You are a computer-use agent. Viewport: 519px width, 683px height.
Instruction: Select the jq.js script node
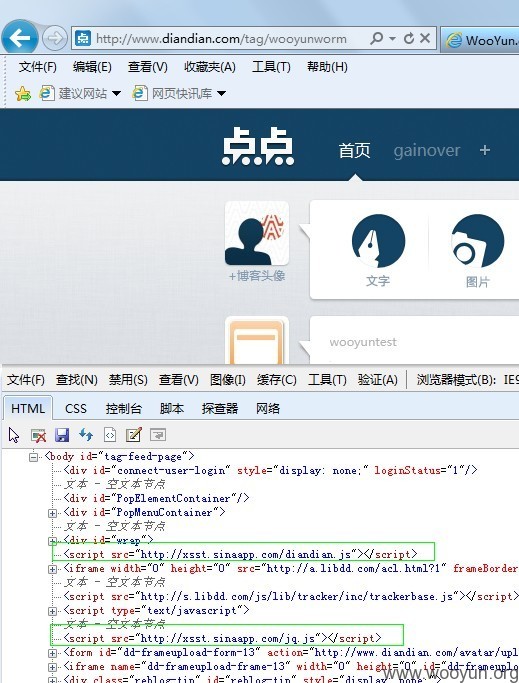coord(222,638)
